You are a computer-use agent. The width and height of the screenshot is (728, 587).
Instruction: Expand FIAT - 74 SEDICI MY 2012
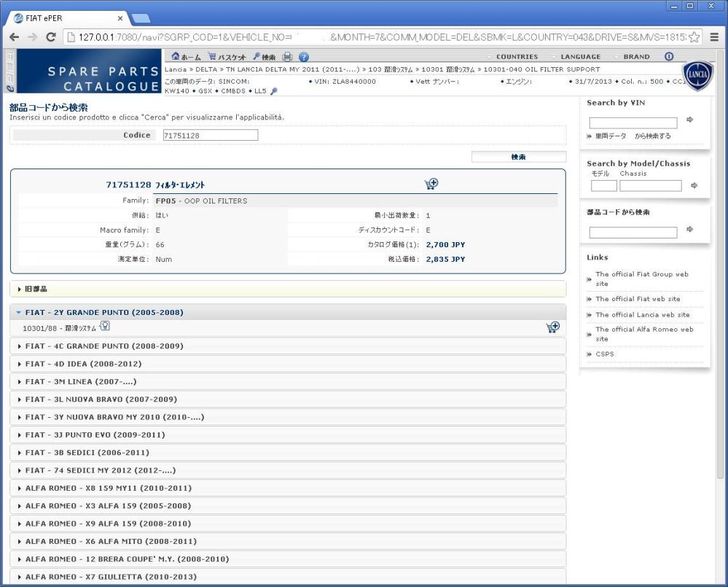(x=288, y=470)
